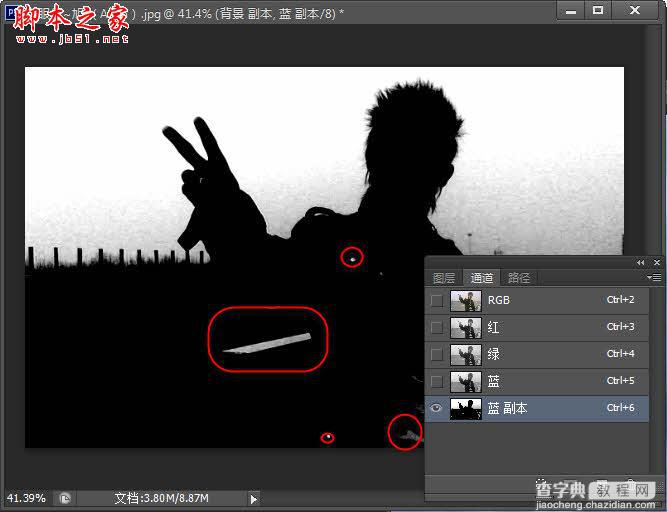Select the 绿 channel name

(493, 354)
